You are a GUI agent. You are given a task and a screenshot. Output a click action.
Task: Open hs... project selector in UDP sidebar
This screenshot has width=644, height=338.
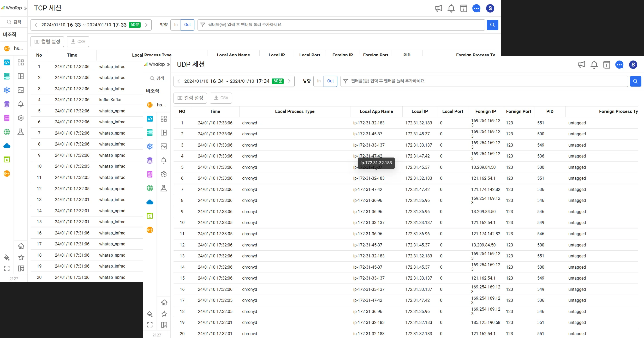point(157,105)
